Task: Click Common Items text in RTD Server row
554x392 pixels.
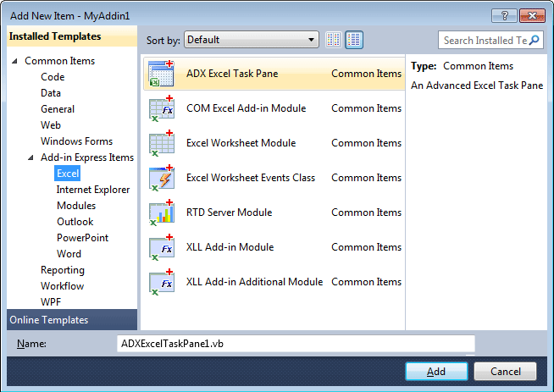Action: [x=367, y=213]
